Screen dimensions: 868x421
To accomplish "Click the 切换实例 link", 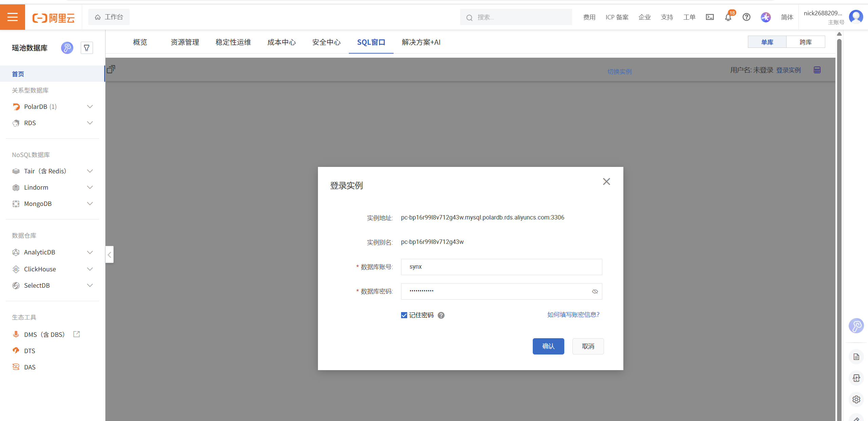I will click(x=620, y=72).
